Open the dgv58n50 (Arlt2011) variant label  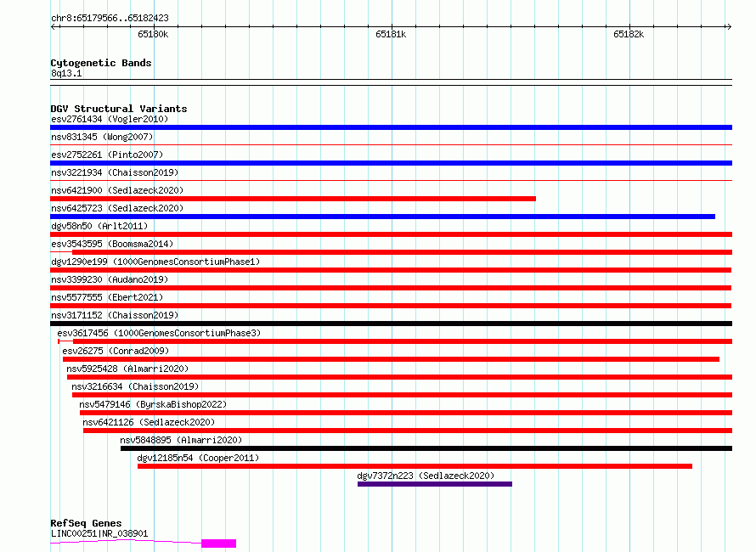(x=99, y=226)
